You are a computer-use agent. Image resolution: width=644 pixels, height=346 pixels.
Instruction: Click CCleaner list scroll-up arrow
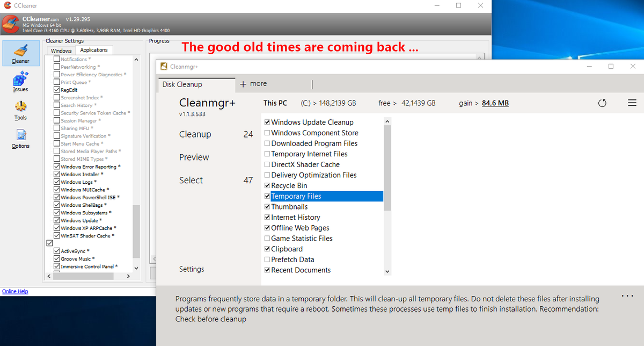(x=136, y=60)
